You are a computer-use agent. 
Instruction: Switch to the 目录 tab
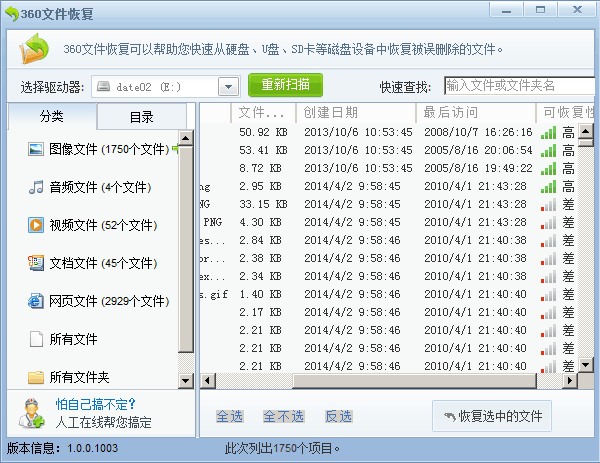coord(142,117)
